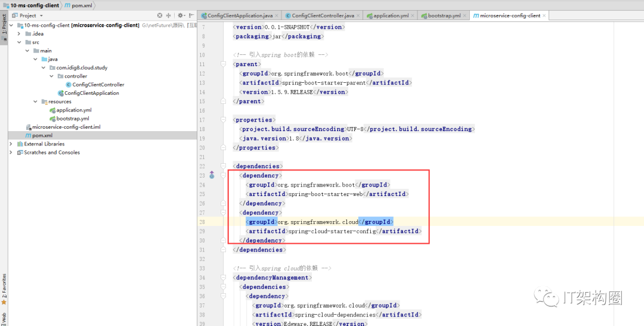The image size is (644, 326).
Task: Switch to application.yml tab
Action: [x=391, y=15]
